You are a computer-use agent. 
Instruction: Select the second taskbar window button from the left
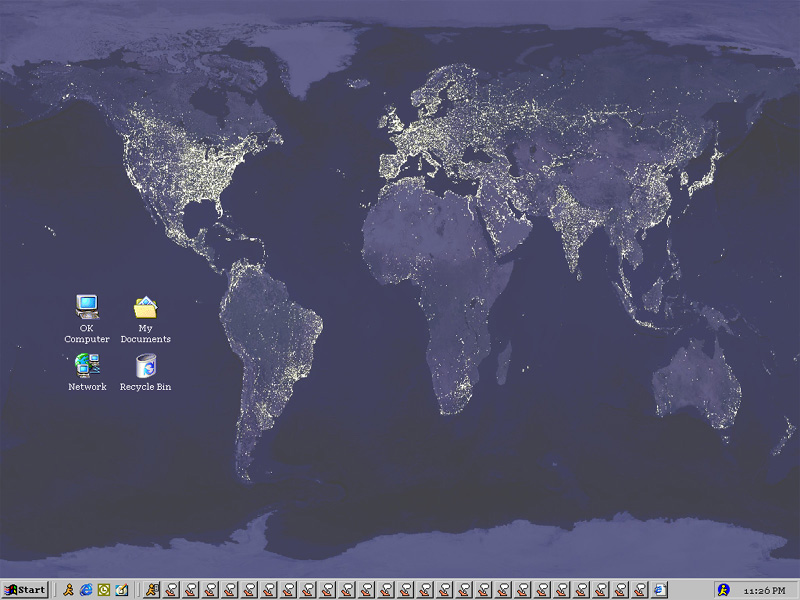172,590
